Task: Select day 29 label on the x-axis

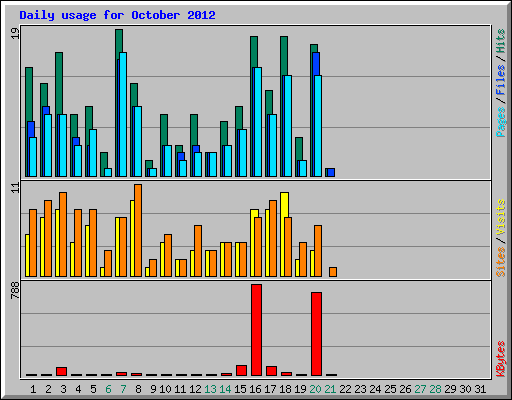Action: coord(450,389)
